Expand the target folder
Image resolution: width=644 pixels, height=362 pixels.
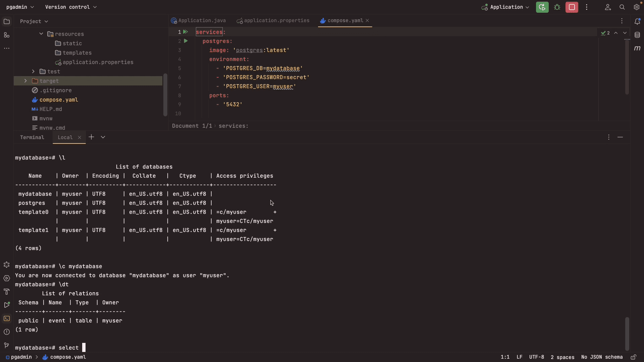(x=25, y=81)
